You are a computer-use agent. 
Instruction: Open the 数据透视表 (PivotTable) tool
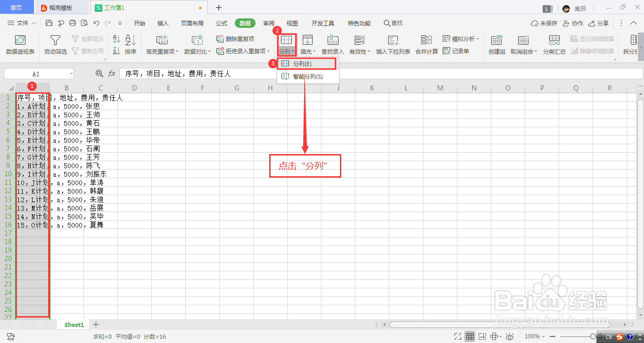pyautogui.click(x=20, y=45)
